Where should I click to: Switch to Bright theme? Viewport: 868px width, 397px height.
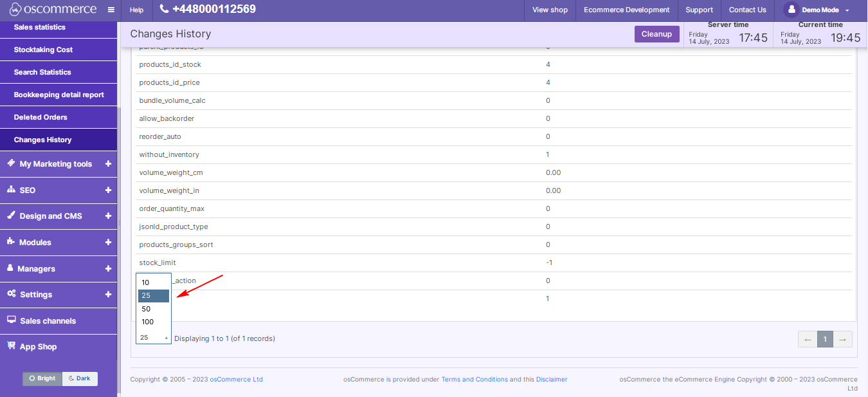pyautogui.click(x=42, y=378)
